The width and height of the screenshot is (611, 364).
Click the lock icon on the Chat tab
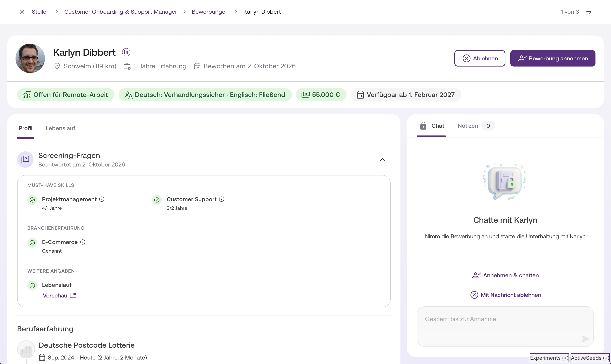click(x=423, y=126)
